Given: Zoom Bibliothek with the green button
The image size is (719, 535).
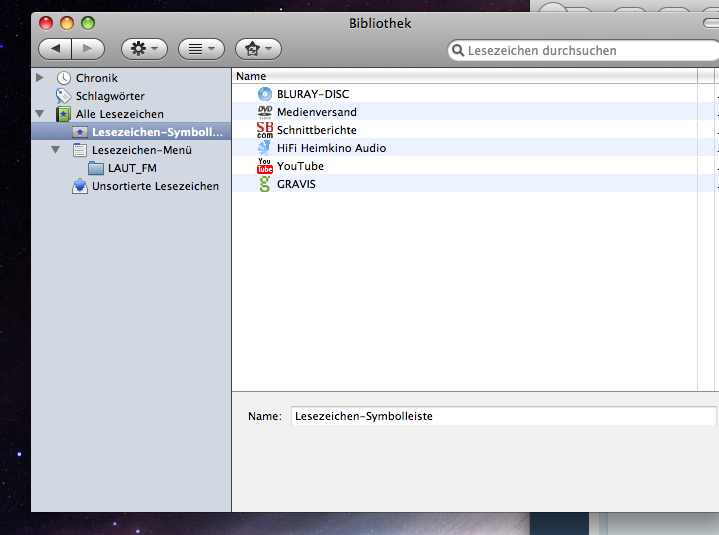Looking at the screenshot, I should (x=88, y=23).
